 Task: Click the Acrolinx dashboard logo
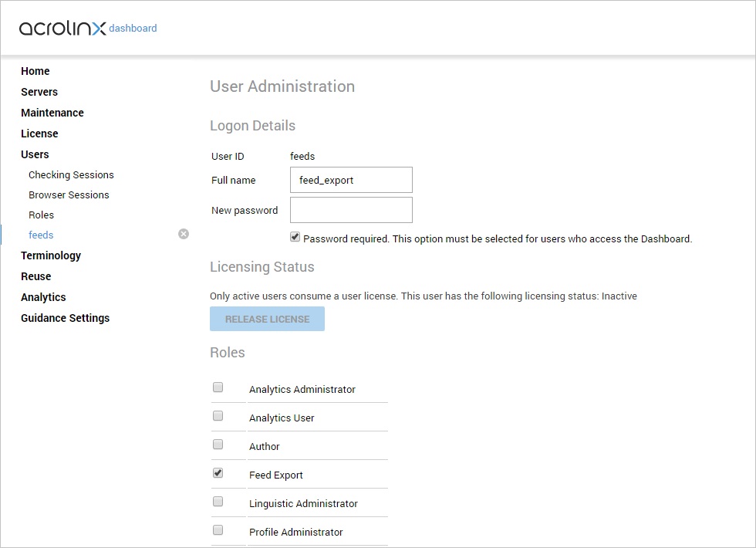coord(88,28)
